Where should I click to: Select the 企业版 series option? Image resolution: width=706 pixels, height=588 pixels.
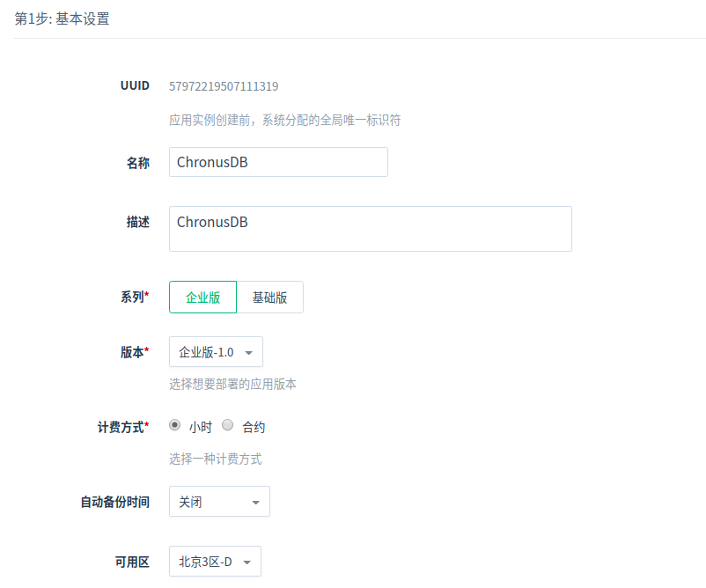(202, 297)
